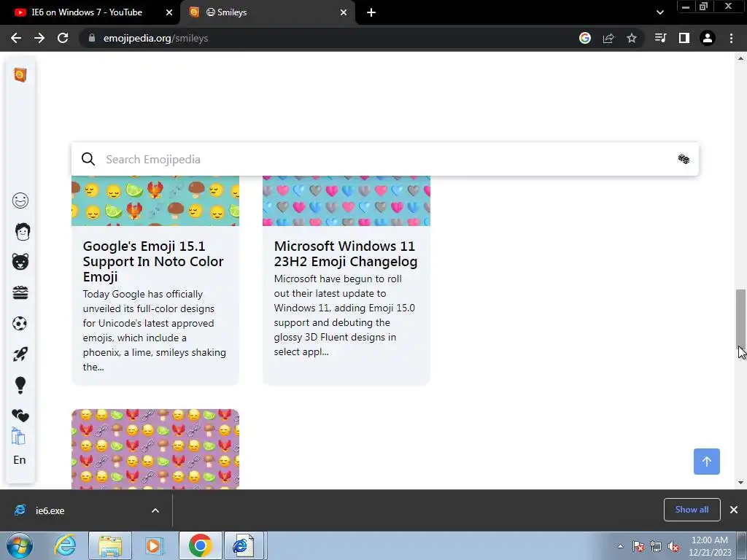This screenshot has height=560, width=747.
Task: Show hidden system tray icons
Action: [x=620, y=547]
